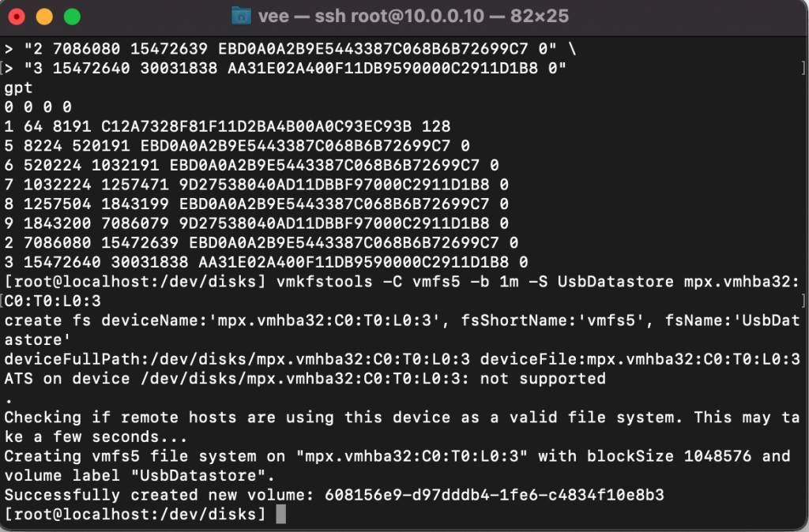
Task: Click the partition 1 GUID C12A7328F81F11D2BA4B00A0C93EC93B
Action: (x=257, y=126)
